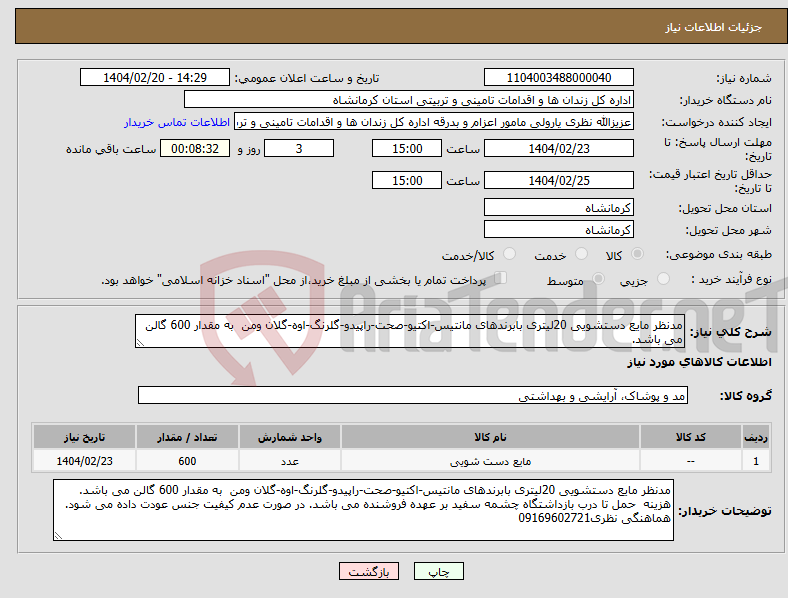Click row number cell 1
Screen dimensions: 788x598
756,461
